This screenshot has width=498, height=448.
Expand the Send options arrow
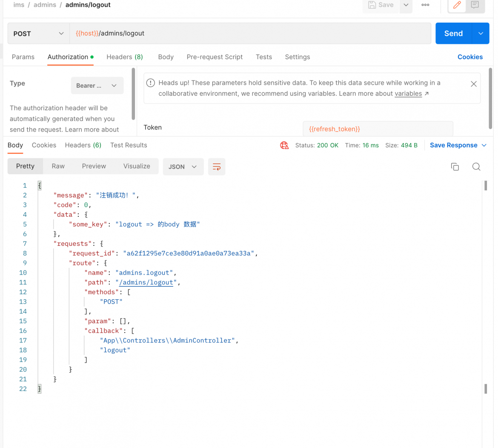(481, 33)
